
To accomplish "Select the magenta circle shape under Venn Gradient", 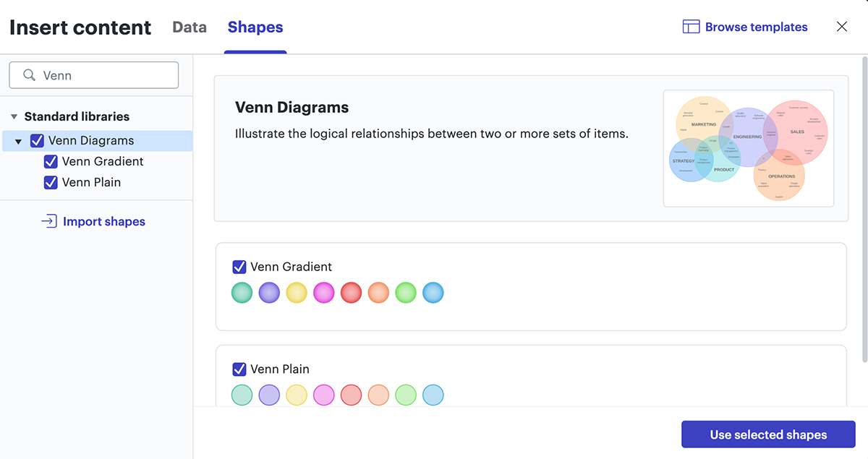I will (324, 293).
